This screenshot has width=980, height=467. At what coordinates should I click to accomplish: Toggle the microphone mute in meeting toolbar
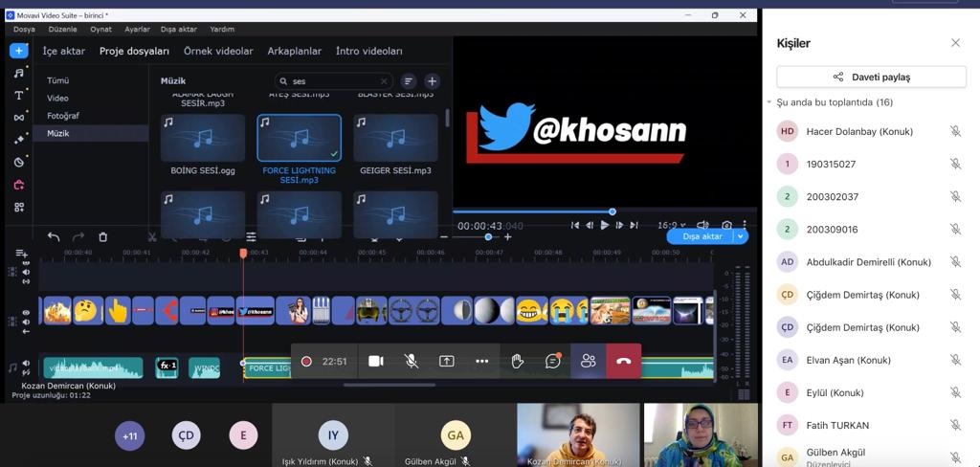point(412,361)
